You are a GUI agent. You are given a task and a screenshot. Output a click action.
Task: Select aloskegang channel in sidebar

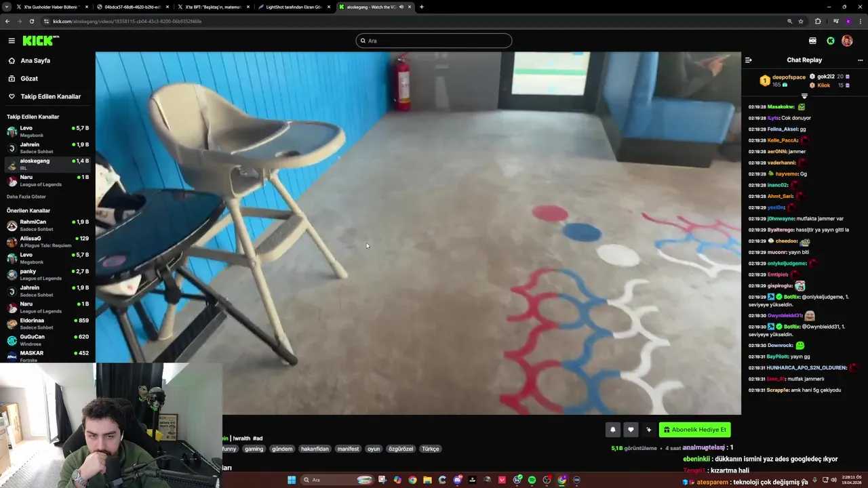47,164
